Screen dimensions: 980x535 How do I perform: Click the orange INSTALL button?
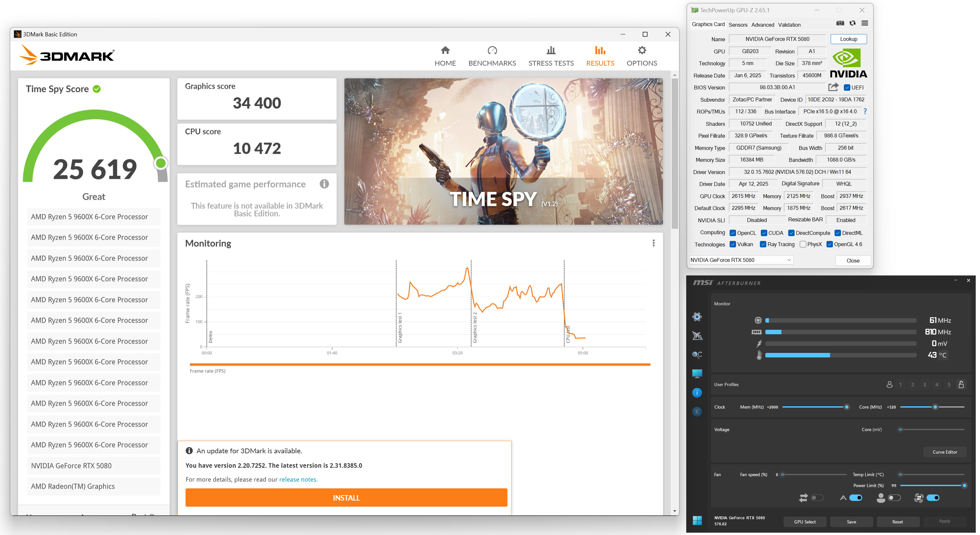pos(346,497)
